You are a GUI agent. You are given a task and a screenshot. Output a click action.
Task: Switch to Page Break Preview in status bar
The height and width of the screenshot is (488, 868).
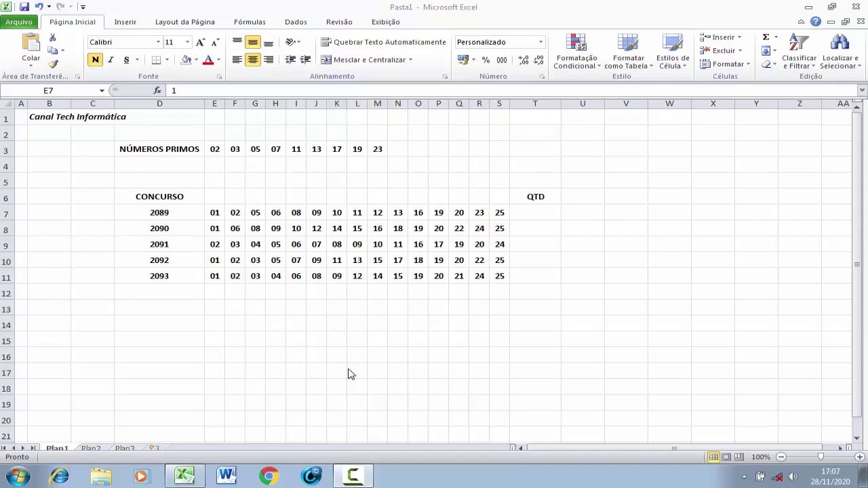click(x=738, y=457)
